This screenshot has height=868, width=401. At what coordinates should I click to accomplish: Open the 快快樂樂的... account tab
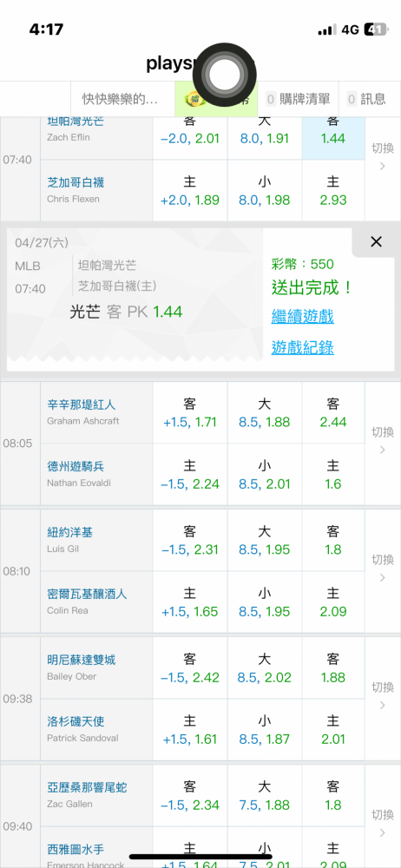tap(122, 99)
